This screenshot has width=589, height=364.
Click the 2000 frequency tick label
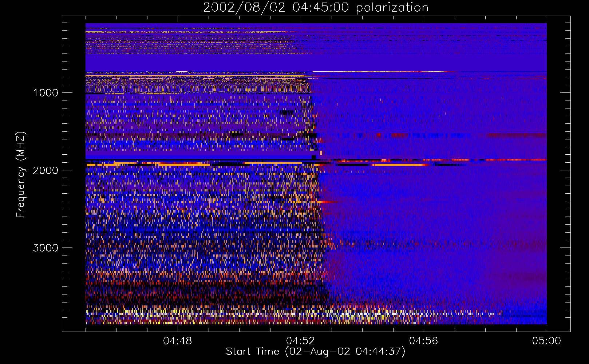[46, 170]
